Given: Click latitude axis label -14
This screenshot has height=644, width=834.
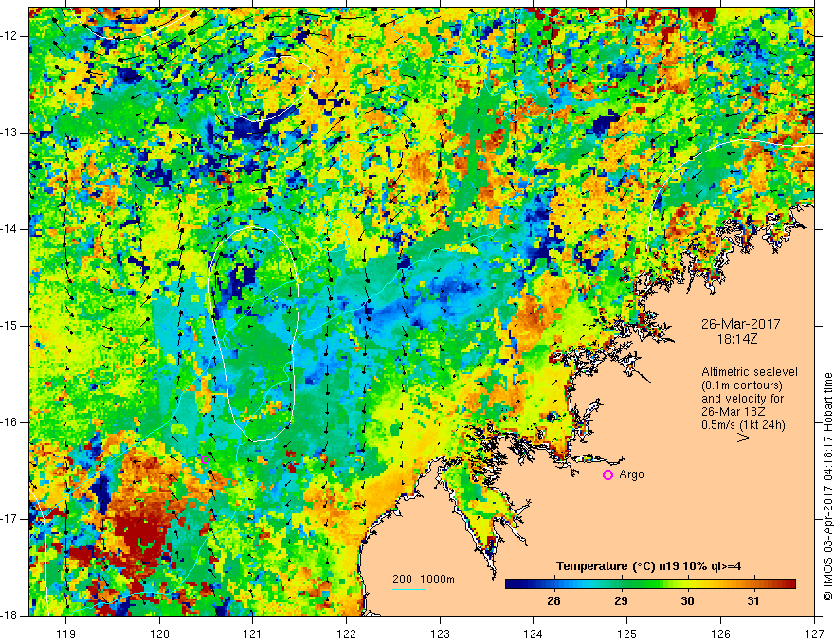Looking at the screenshot, I should [x=9, y=229].
